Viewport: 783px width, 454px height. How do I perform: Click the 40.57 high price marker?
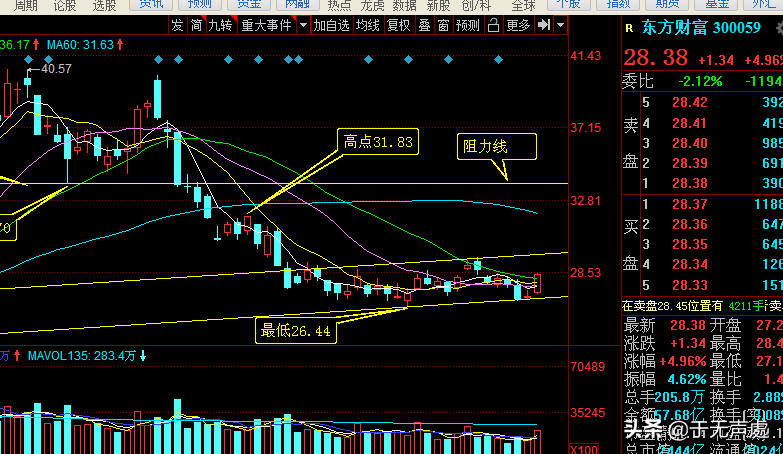tap(56, 69)
